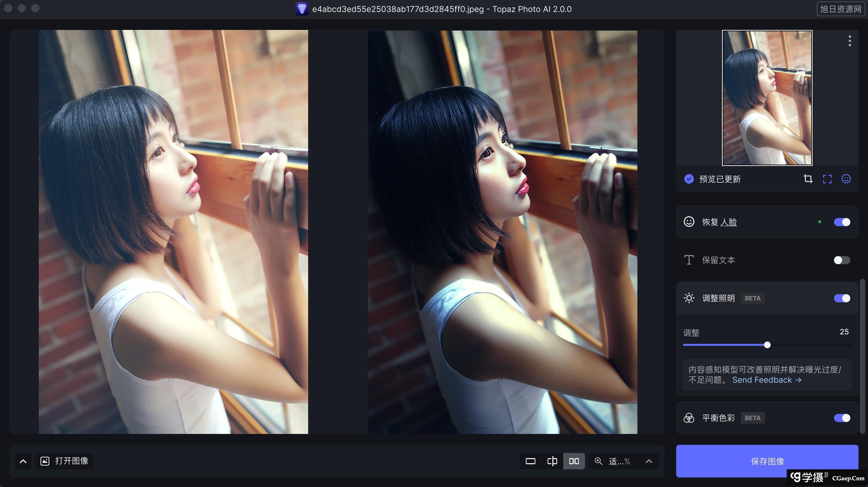
Task: Click the 打开图像 button
Action: coord(65,461)
